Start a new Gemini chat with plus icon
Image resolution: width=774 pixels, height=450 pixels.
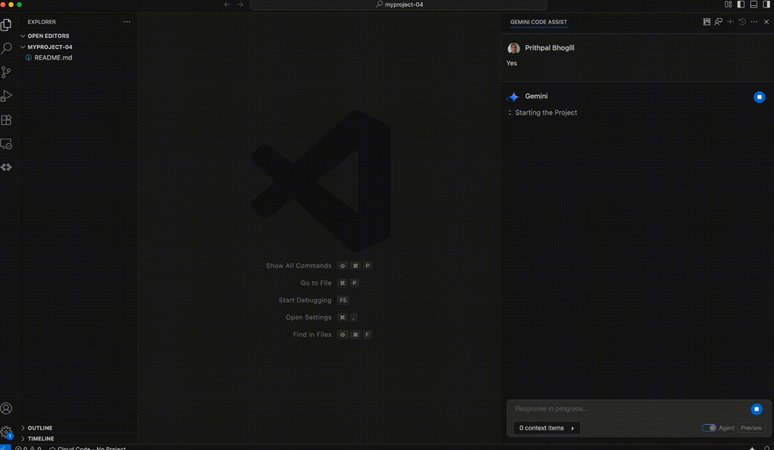tap(731, 22)
